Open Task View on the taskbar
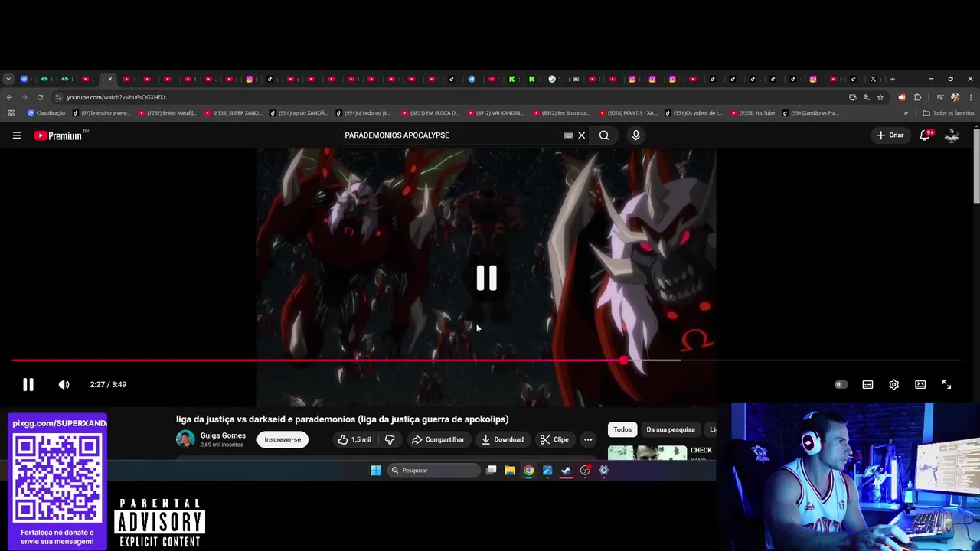The height and width of the screenshot is (551, 980). [x=492, y=471]
